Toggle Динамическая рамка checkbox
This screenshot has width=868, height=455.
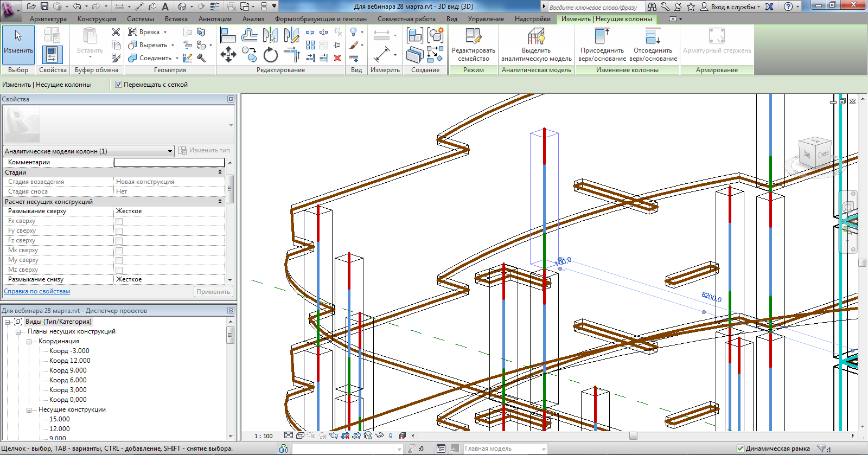741,448
